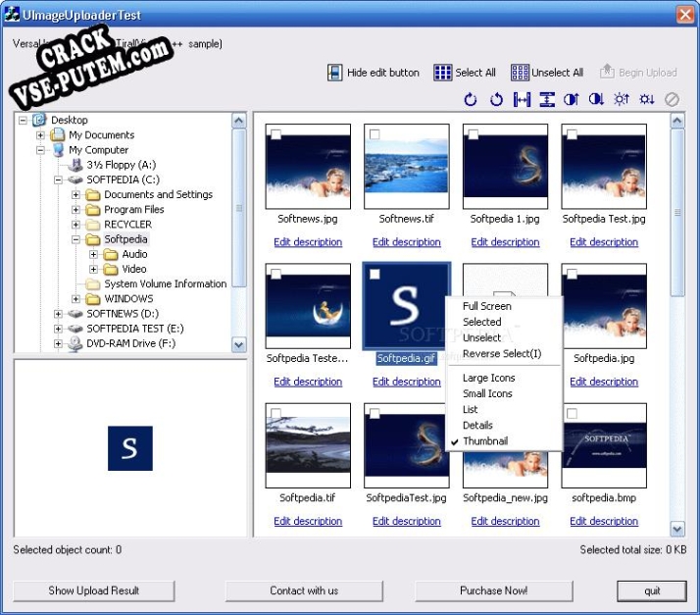Click Purchase Now! button
The width and height of the screenshot is (700, 615).
[x=494, y=590]
